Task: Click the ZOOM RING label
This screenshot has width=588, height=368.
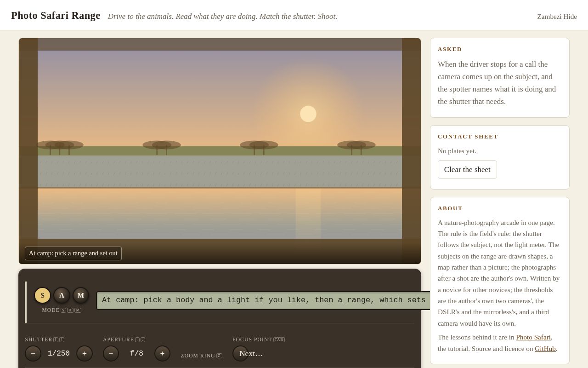Action: (198, 356)
